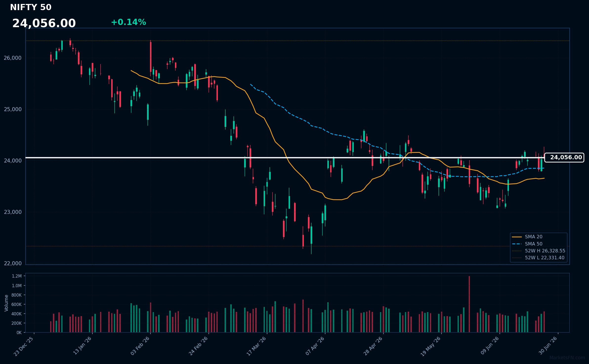Click the 07 Apr '26 date label
589x364 pixels.
click(315, 346)
